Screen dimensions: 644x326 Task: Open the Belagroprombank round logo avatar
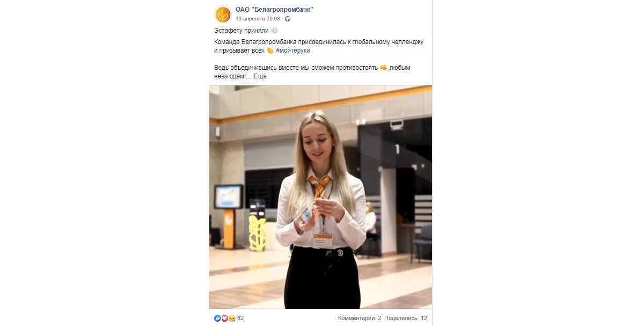[x=223, y=15]
